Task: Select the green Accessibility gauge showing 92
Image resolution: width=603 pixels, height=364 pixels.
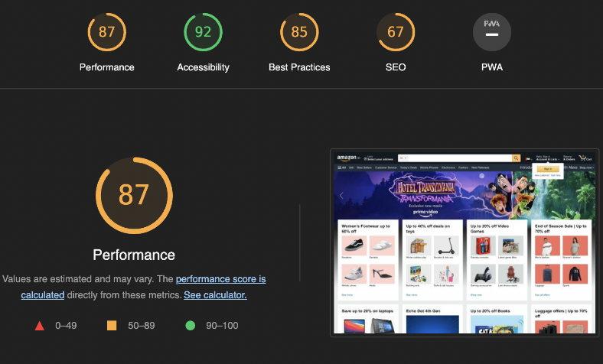Action: click(x=203, y=32)
